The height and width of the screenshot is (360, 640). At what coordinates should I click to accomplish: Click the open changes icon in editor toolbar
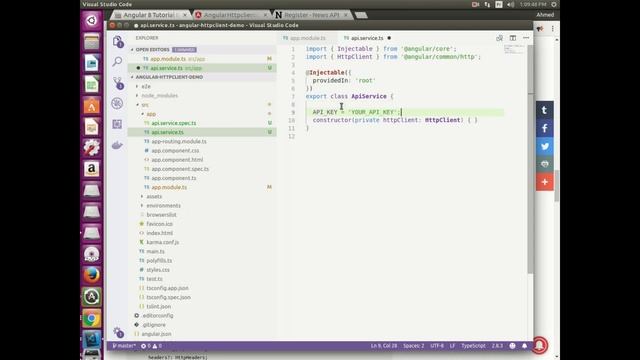(x=499, y=38)
